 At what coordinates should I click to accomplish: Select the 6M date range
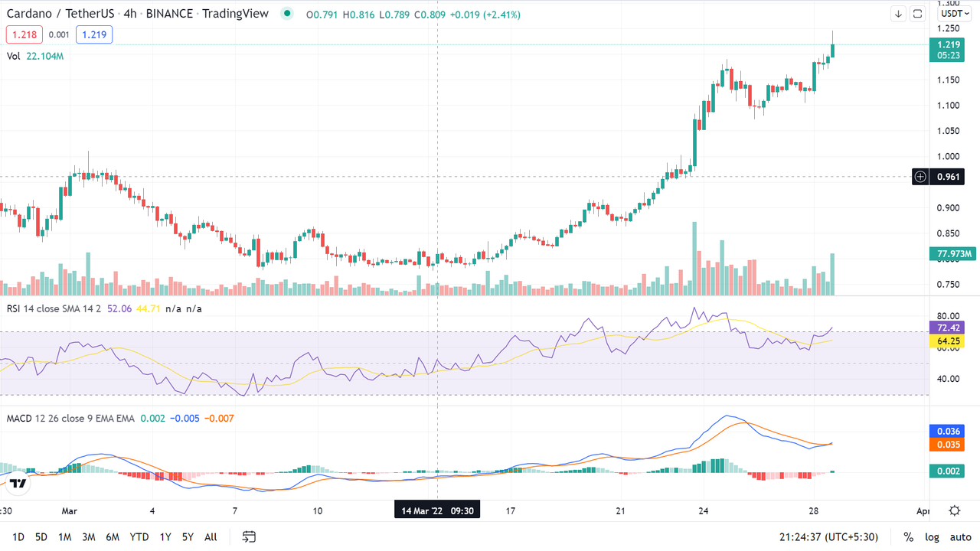113,537
